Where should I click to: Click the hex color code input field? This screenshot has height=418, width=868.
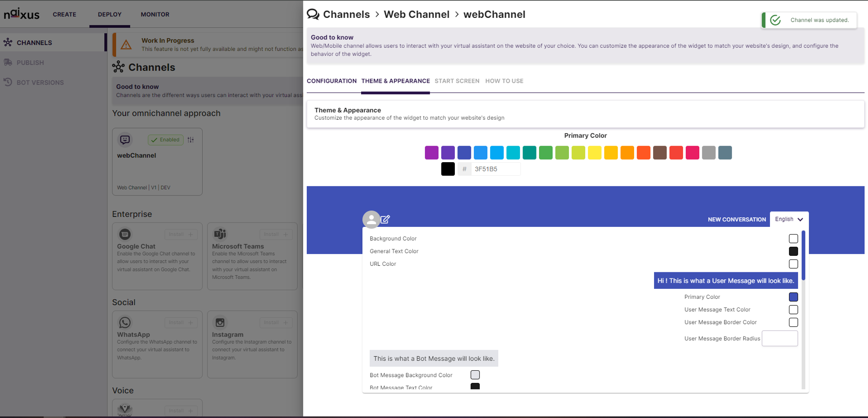coord(496,169)
